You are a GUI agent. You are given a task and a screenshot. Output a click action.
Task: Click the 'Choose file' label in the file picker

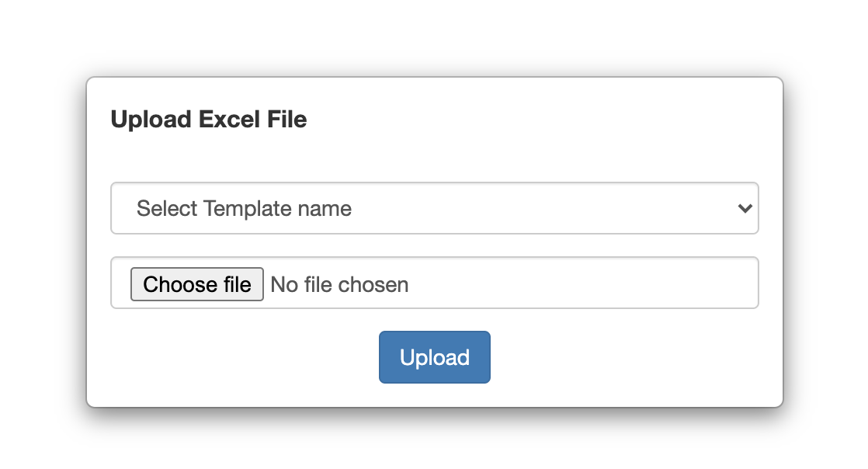pos(197,285)
